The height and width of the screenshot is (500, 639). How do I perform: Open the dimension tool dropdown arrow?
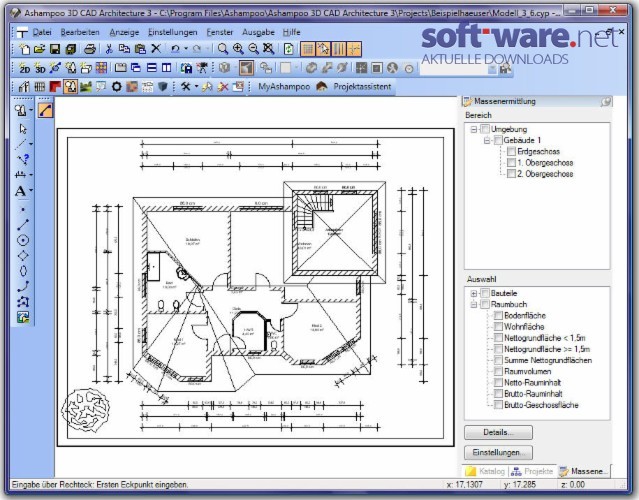(x=31, y=175)
